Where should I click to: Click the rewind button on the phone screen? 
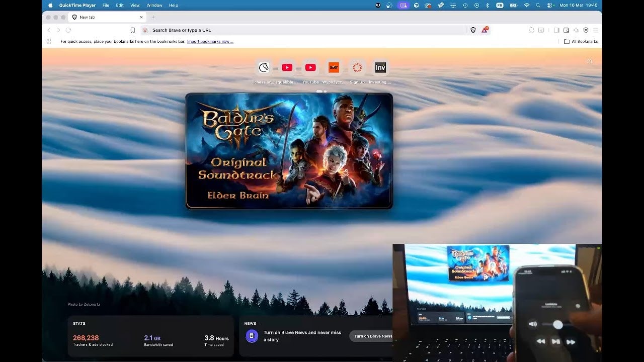click(x=541, y=341)
